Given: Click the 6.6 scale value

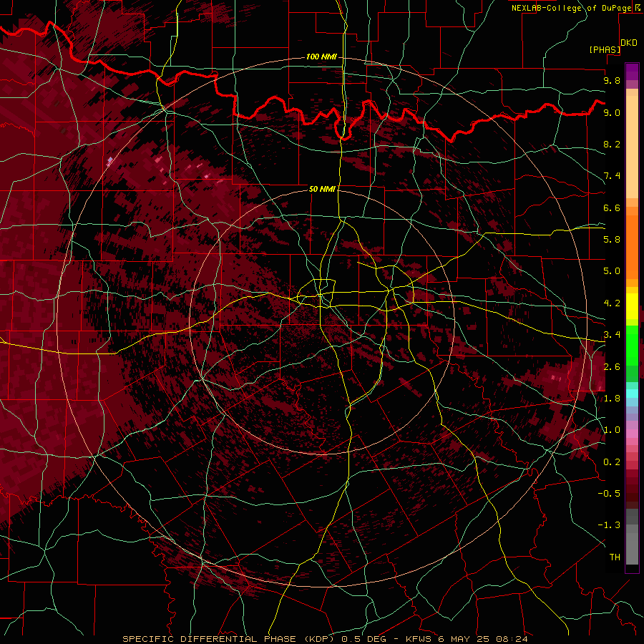Looking at the screenshot, I should (x=612, y=208).
